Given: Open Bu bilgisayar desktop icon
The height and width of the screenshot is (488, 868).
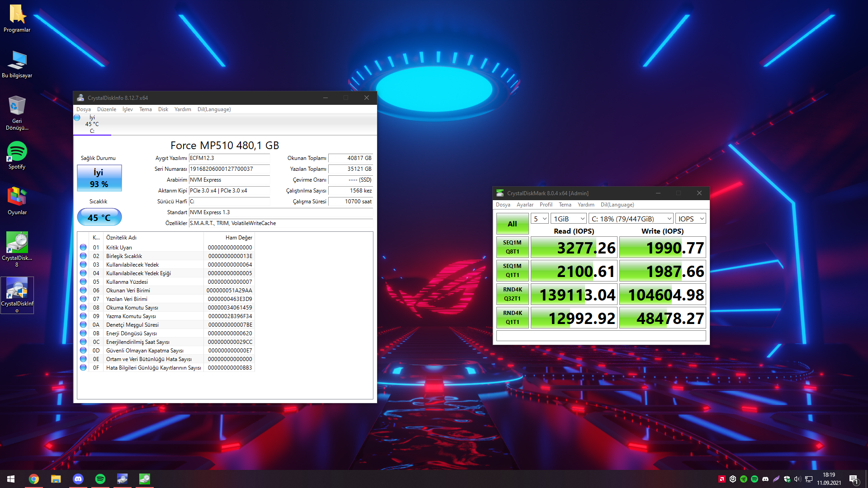Looking at the screenshot, I should pyautogui.click(x=17, y=64).
